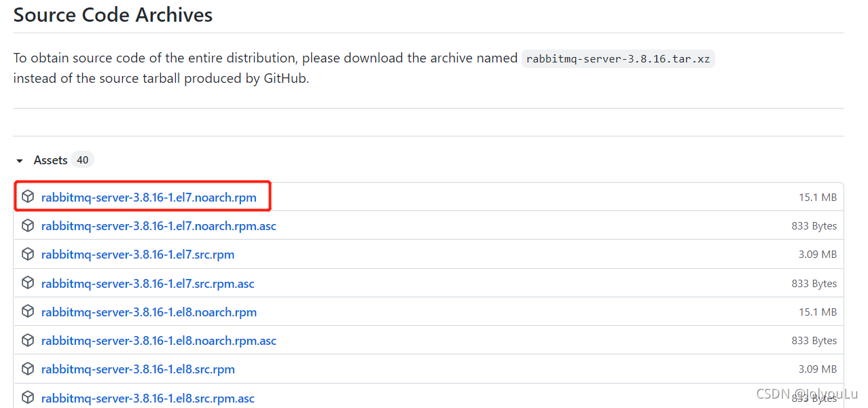Open rabbitmq-server-3.8.16-1.el7.noarch.rpm download link
This screenshot has width=868, height=408.
coord(149,198)
